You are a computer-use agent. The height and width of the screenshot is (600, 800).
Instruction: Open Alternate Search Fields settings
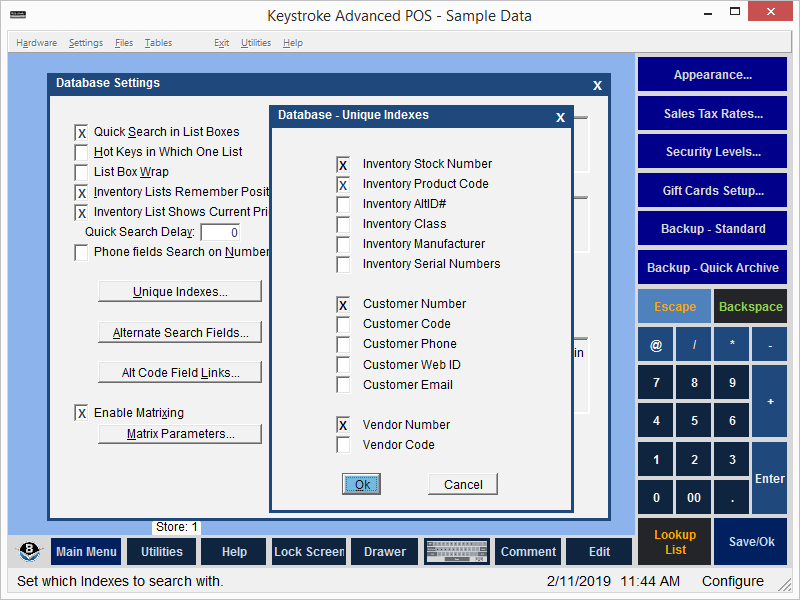coord(180,333)
